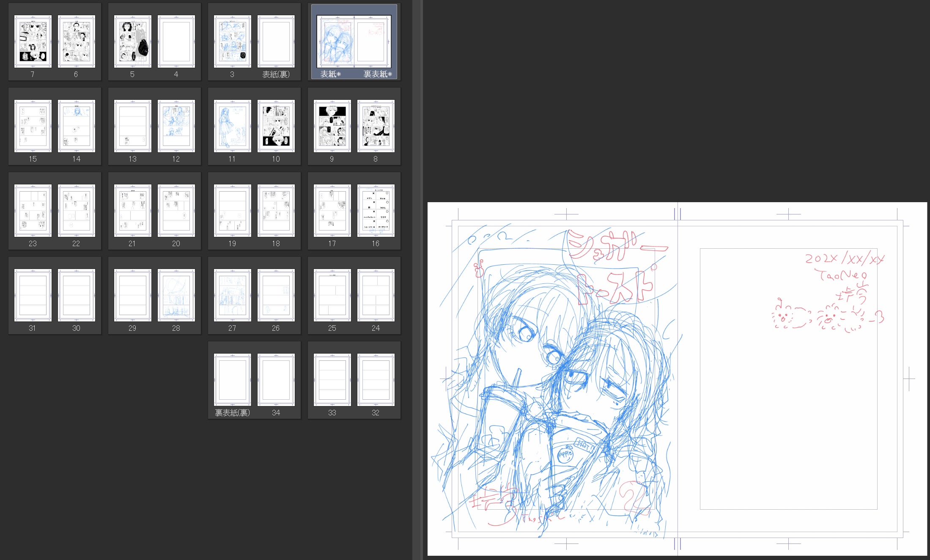Open page 11 girl sketch thumbnail

(232, 126)
